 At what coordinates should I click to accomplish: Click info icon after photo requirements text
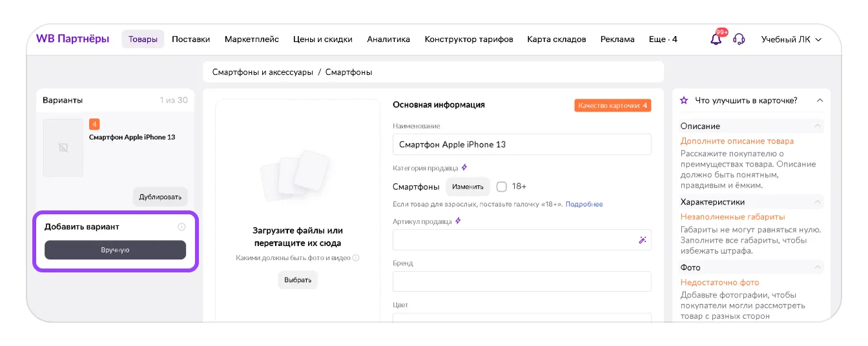pyautogui.click(x=356, y=258)
